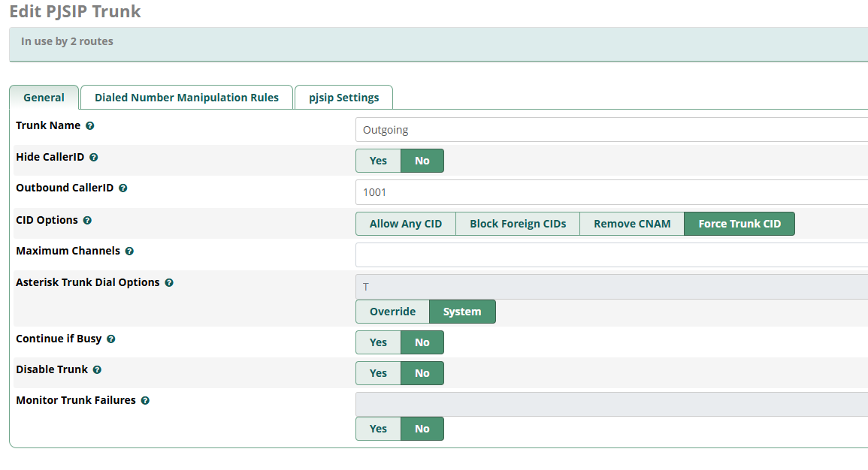Screen dimensions: 868x470
Task: Select Allow Any CID option
Action: click(x=406, y=224)
